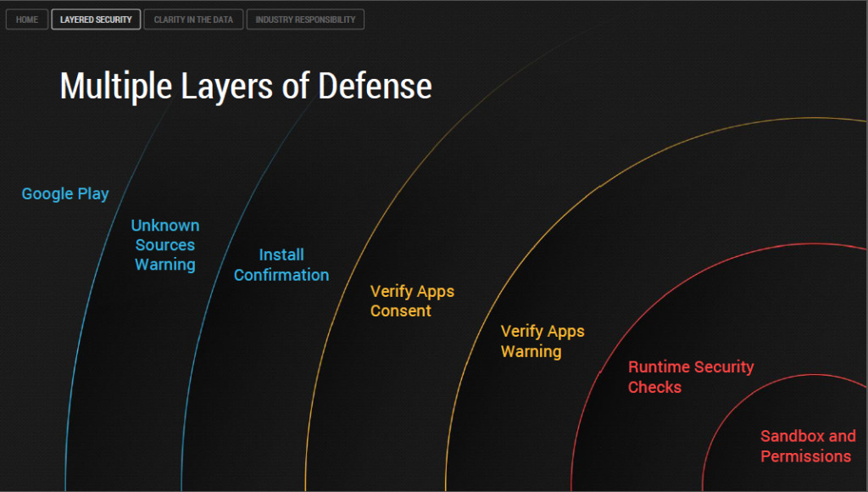Select the Runtime Security Checks label
Image resolution: width=868 pixels, height=492 pixels.
691,377
